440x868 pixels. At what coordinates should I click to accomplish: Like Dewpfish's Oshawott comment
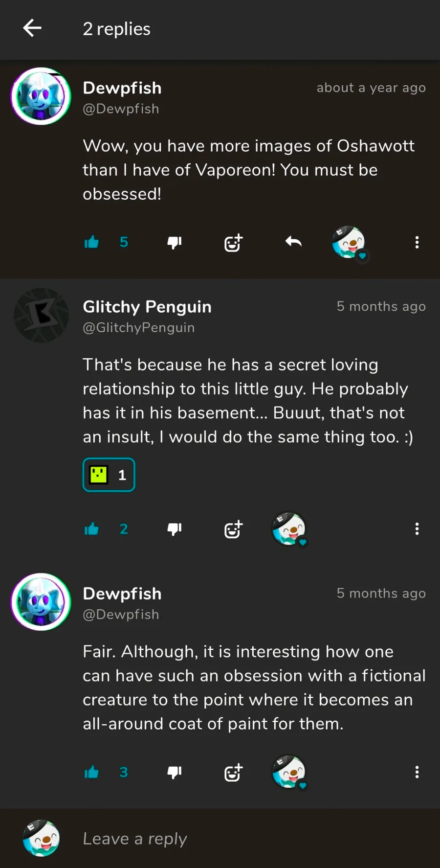point(91,242)
